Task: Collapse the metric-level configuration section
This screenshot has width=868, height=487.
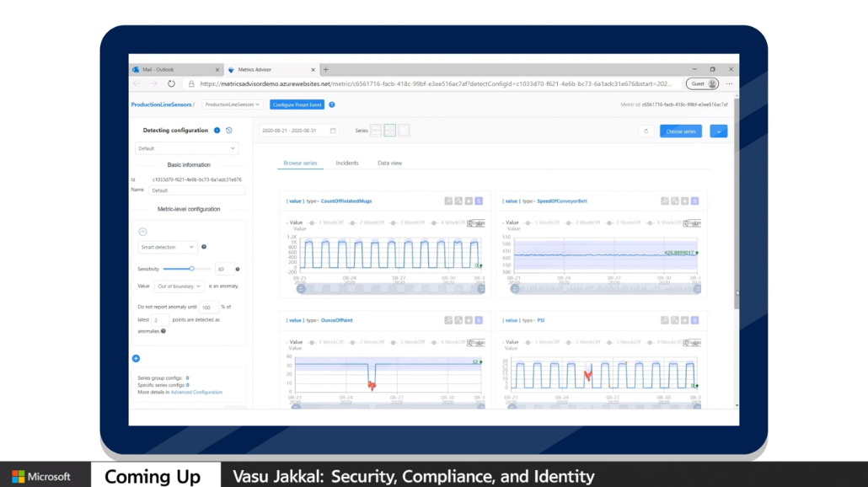Action: click(142, 232)
